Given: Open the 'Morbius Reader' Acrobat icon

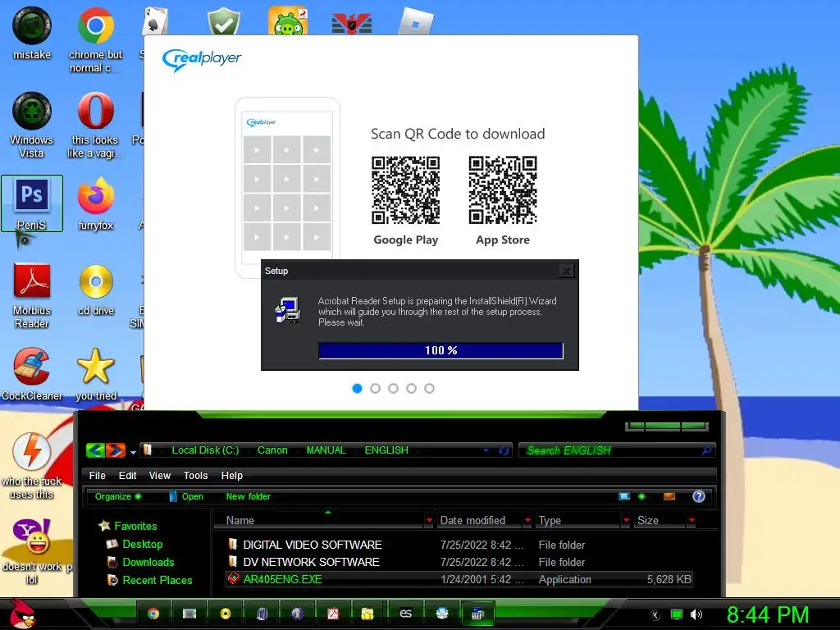Looking at the screenshot, I should [x=32, y=281].
